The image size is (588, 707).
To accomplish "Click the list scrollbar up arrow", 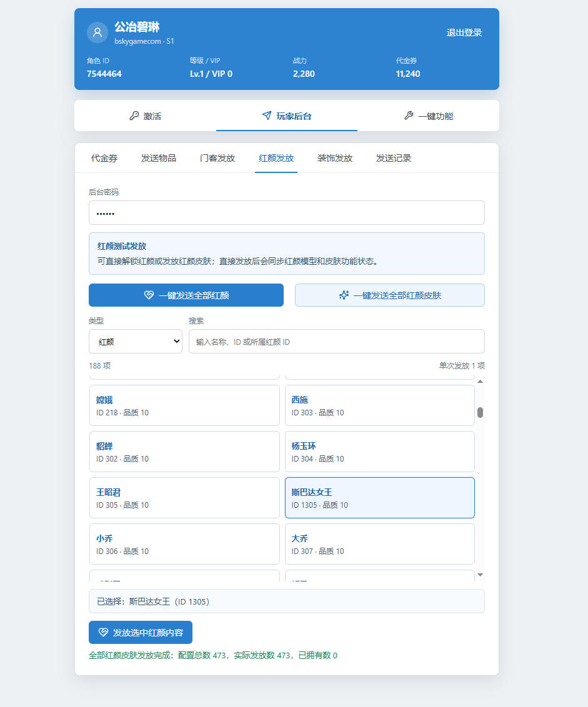I will (x=480, y=382).
